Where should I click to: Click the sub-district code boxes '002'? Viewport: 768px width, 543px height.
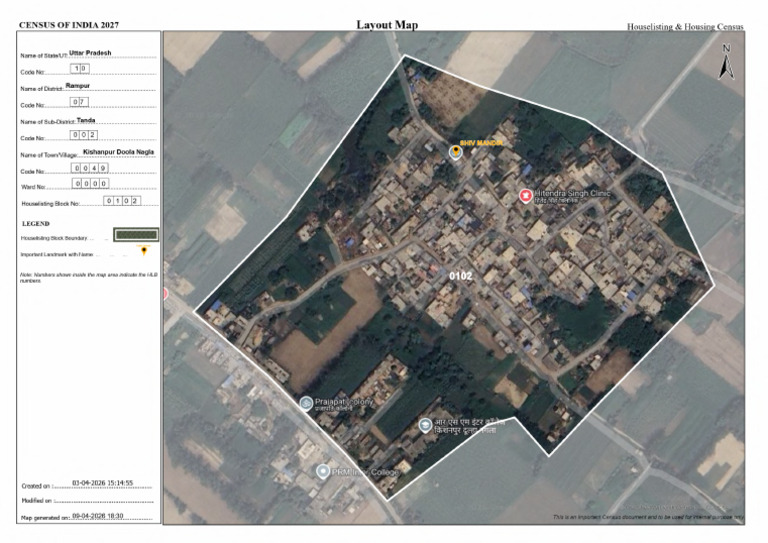(84, 135)
